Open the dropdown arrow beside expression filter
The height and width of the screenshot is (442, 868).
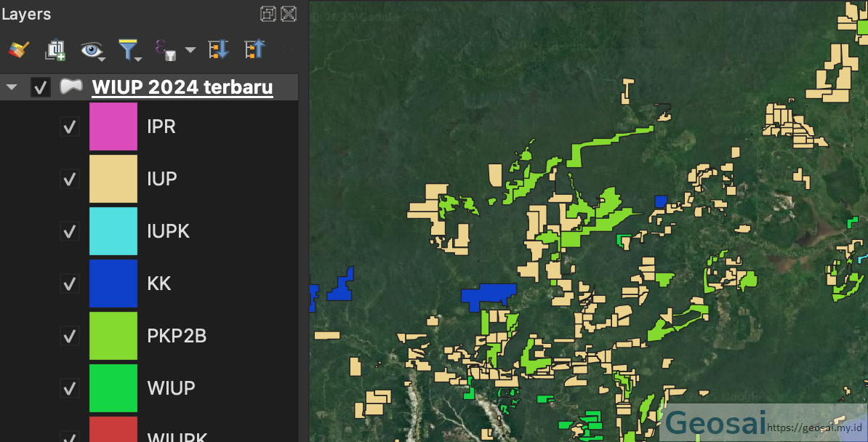click(x=190, y=50)
